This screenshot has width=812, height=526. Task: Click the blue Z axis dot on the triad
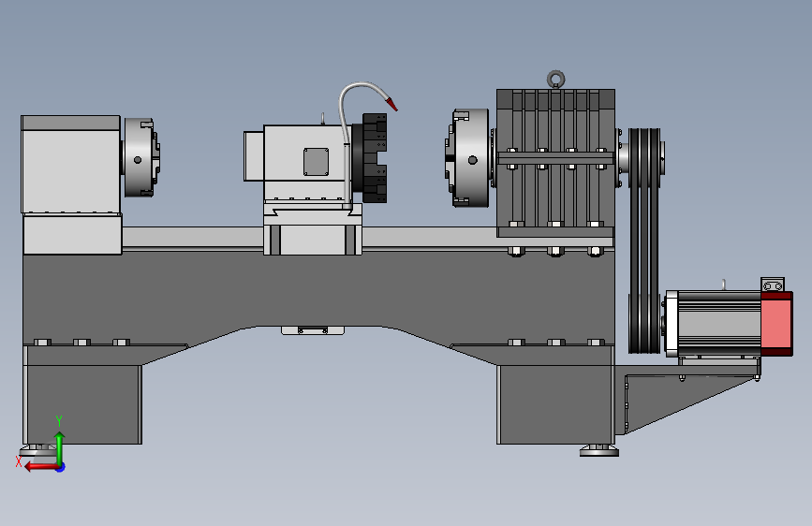tap(61, 467)
